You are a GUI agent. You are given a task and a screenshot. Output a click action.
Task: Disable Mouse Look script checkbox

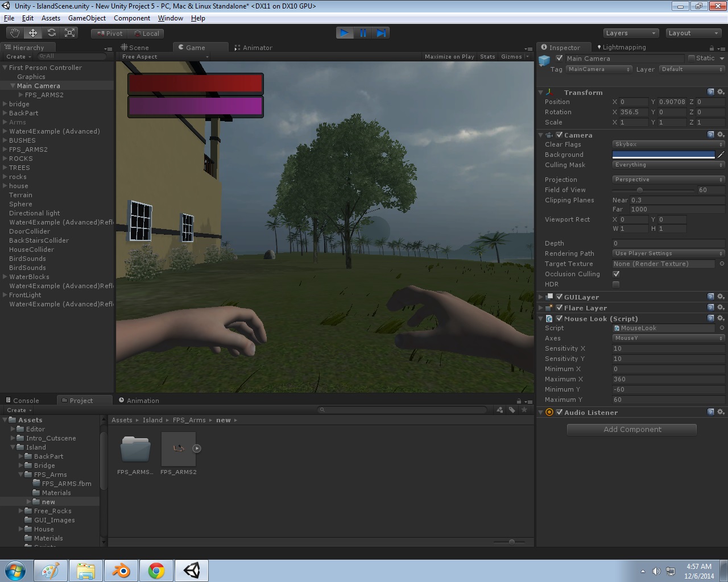[x=560, y=318]
